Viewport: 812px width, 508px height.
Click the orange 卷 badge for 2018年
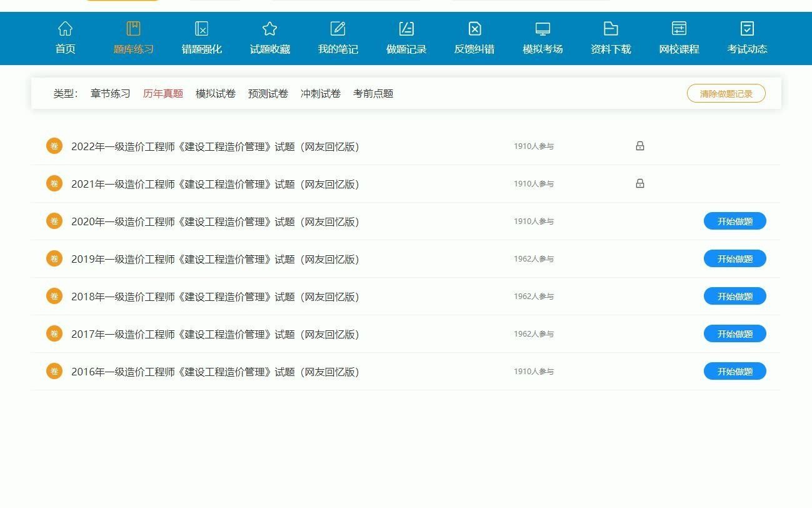(x=54, y=296)
